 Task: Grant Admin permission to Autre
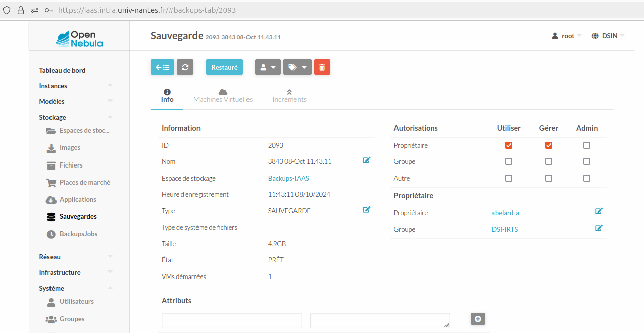(x=586, y=178)
